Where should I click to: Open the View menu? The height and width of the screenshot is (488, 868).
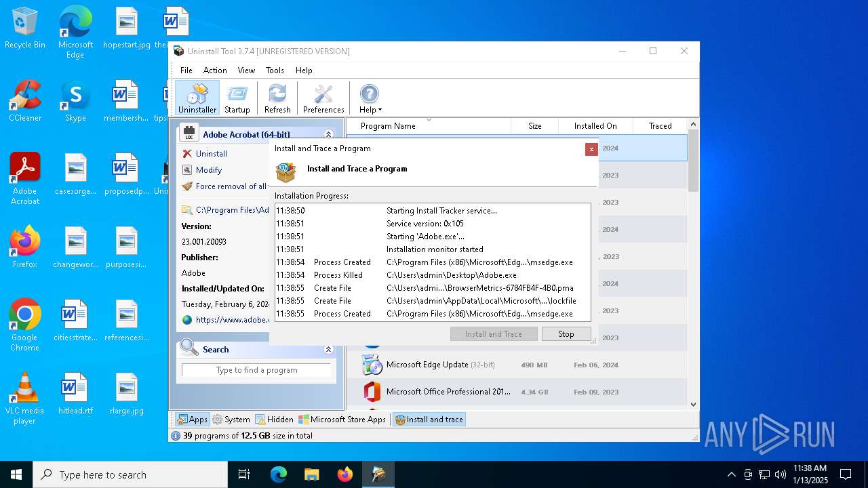pos(246,70)
